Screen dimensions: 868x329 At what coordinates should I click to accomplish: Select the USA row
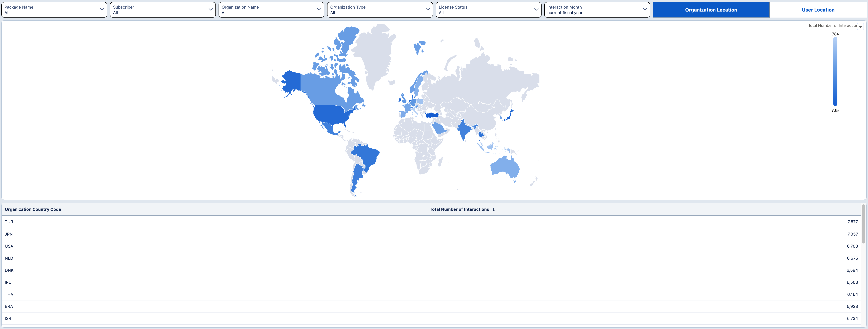(431, 246)
